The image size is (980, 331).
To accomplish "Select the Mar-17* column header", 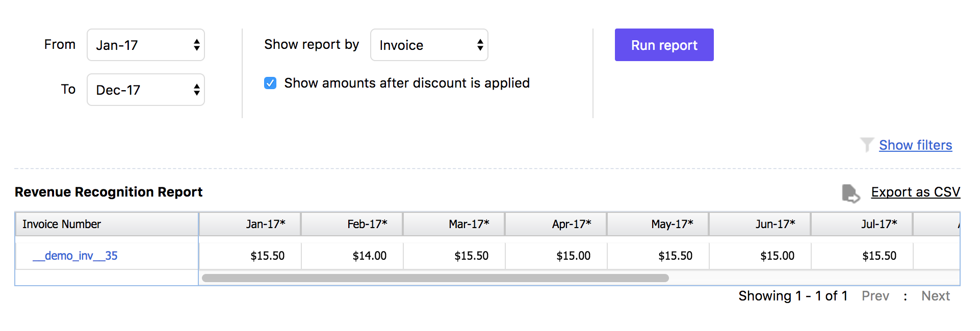I will coord(469,224).
